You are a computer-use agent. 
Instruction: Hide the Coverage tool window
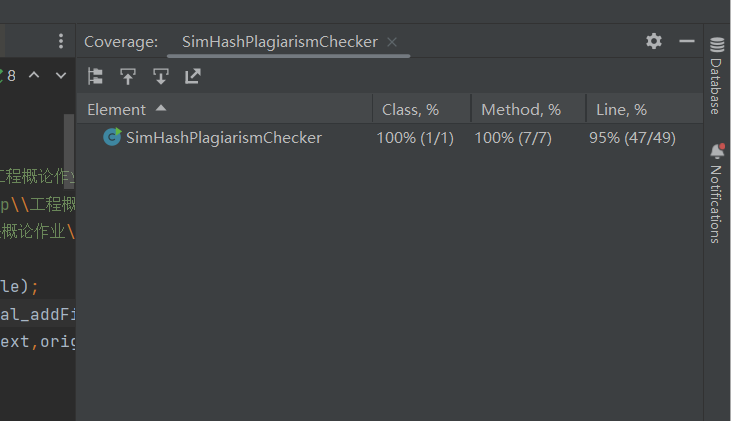[687, 41]
